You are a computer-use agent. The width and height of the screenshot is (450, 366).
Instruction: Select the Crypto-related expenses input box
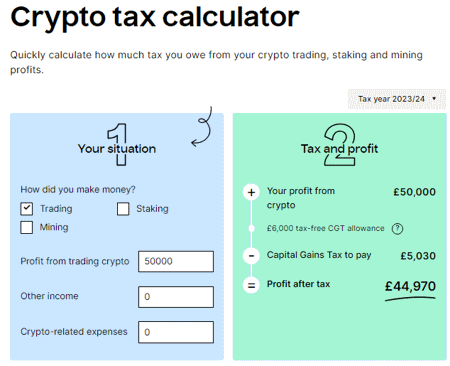coord(176,332)
